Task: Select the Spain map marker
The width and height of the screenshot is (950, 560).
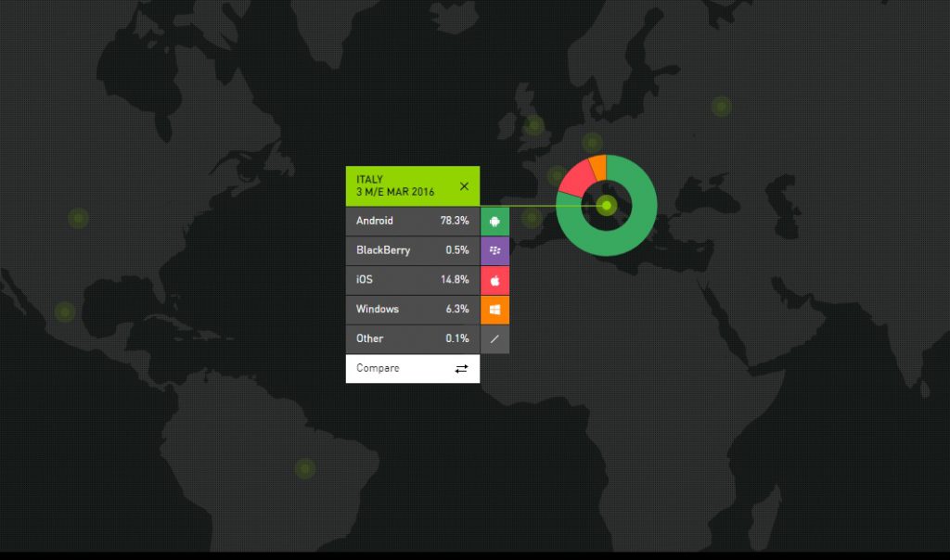Action: click(532, 217)
